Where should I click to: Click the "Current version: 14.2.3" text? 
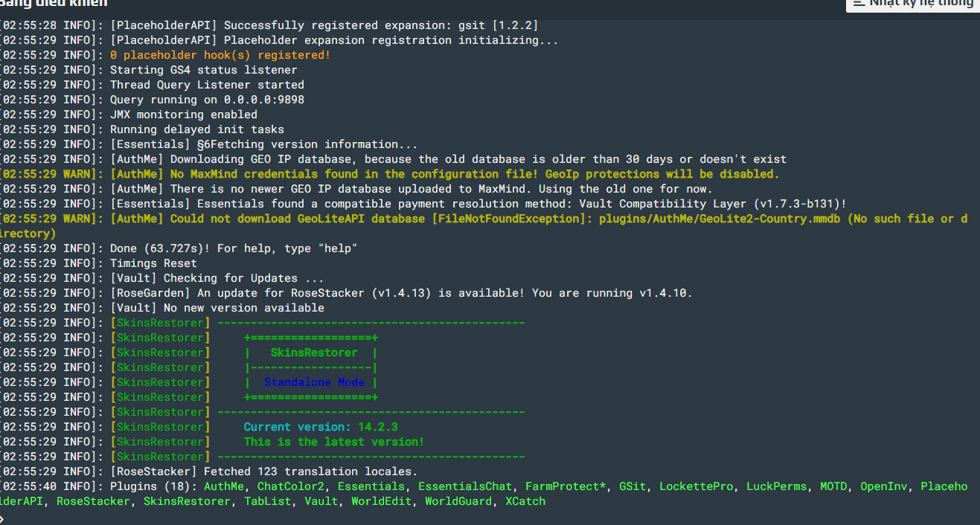click(x=321, y=427)
